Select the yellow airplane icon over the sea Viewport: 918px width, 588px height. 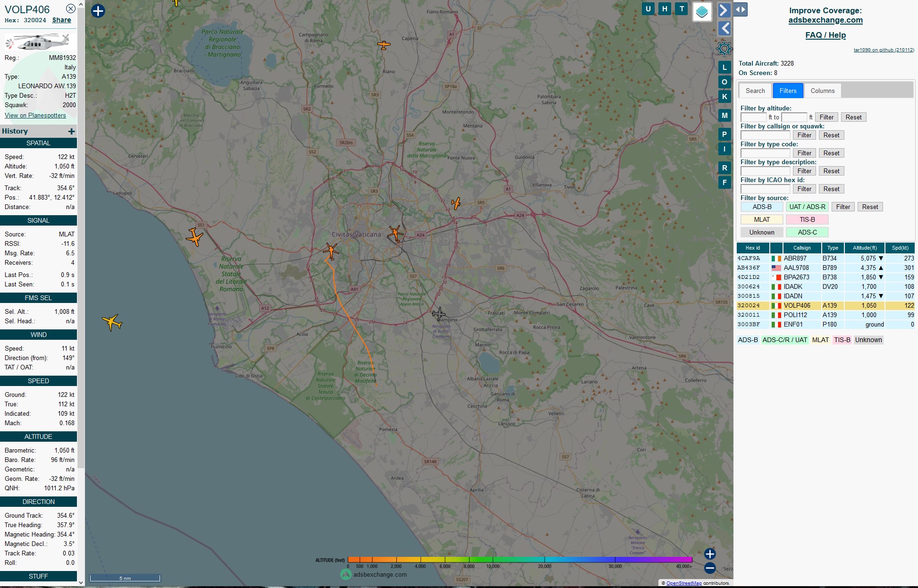pyautogui.click(x=112, y=322)
